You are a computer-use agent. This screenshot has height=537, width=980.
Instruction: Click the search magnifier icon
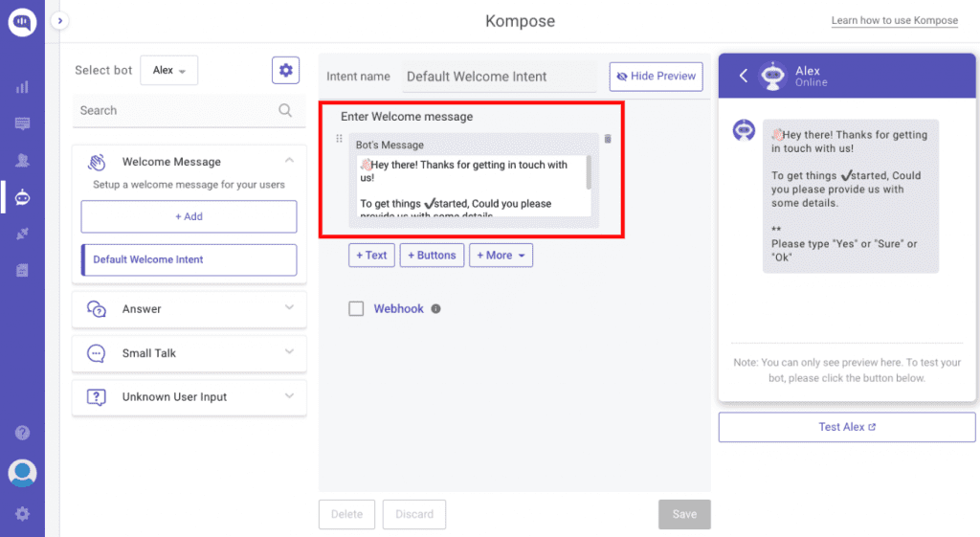(x=285, y=111)
